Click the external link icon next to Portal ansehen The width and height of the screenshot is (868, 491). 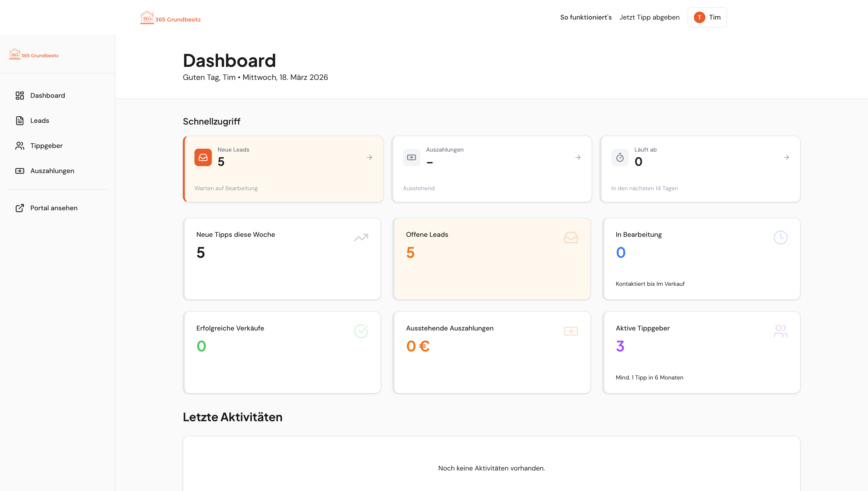[x=20, y=208]
